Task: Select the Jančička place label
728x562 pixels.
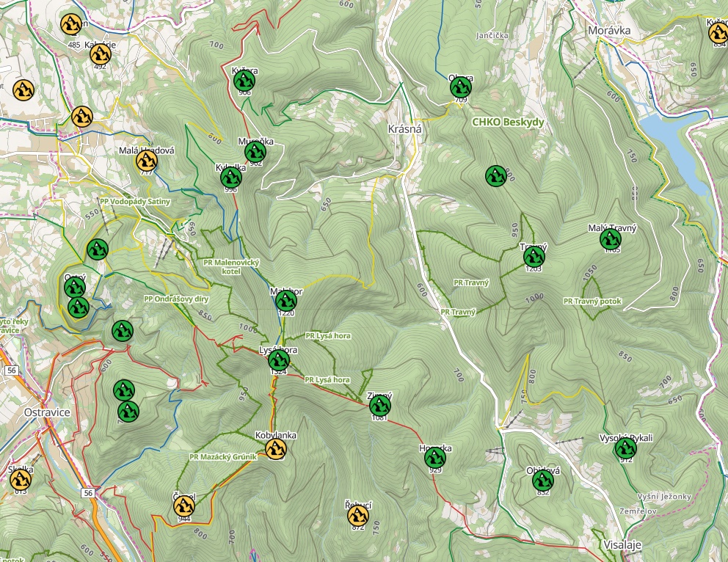Action: pos(492,35)
